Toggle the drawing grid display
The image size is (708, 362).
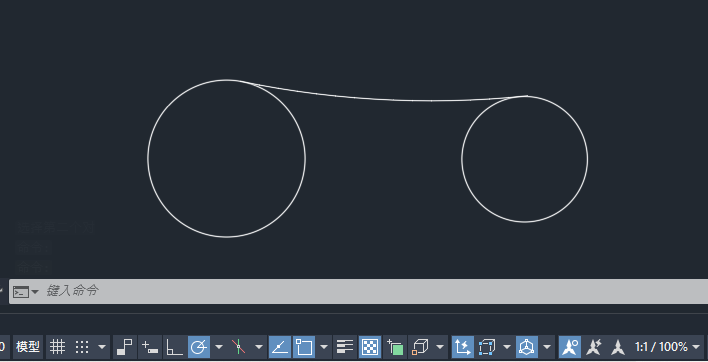pyautogui.click(x=57, y=347)
